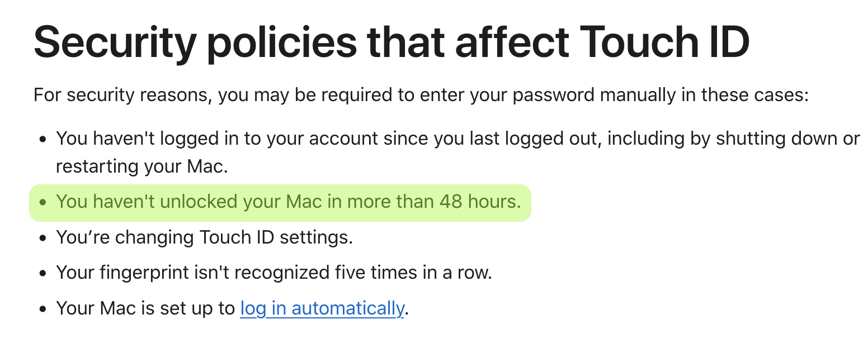Viewport: 868px width, 362px height.
Task: Click the "Your Mac is set up to" text
Action: tap(145, 308)
